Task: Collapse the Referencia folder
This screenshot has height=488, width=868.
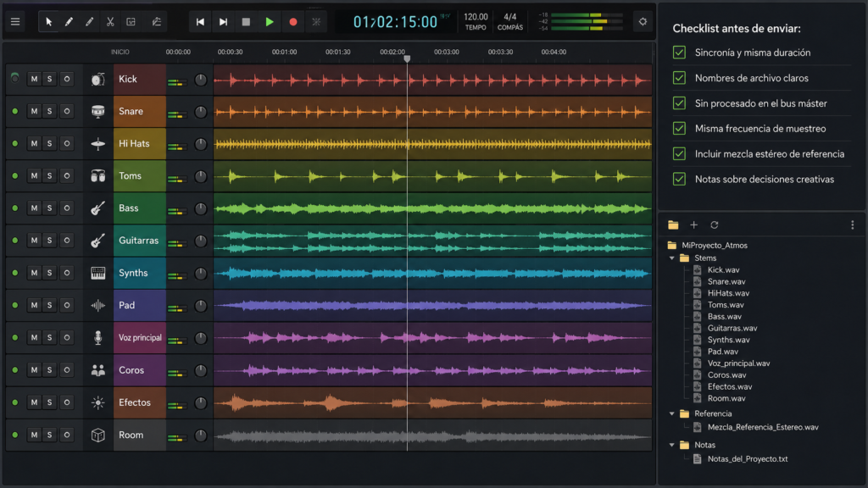Action: coord(672,413)
